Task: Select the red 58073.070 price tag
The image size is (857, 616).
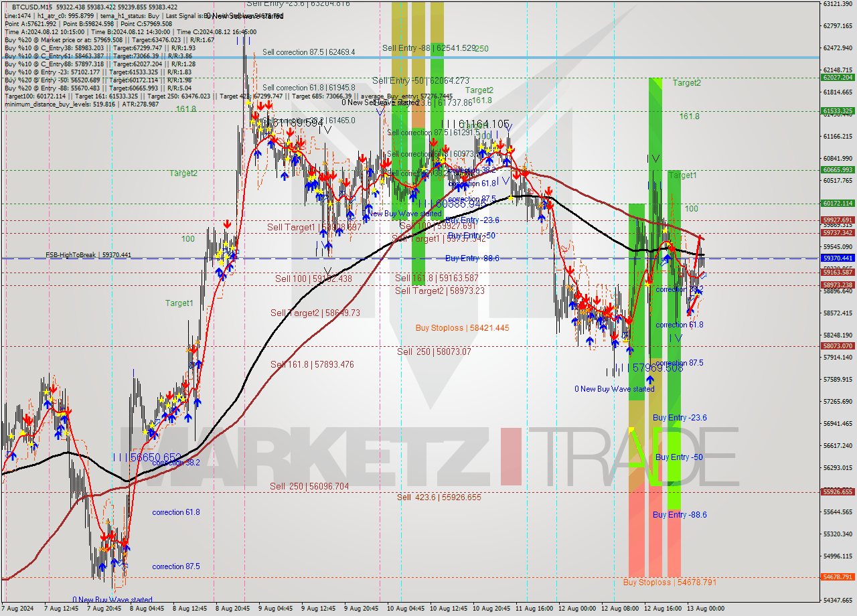Action: tap(838, 346)
